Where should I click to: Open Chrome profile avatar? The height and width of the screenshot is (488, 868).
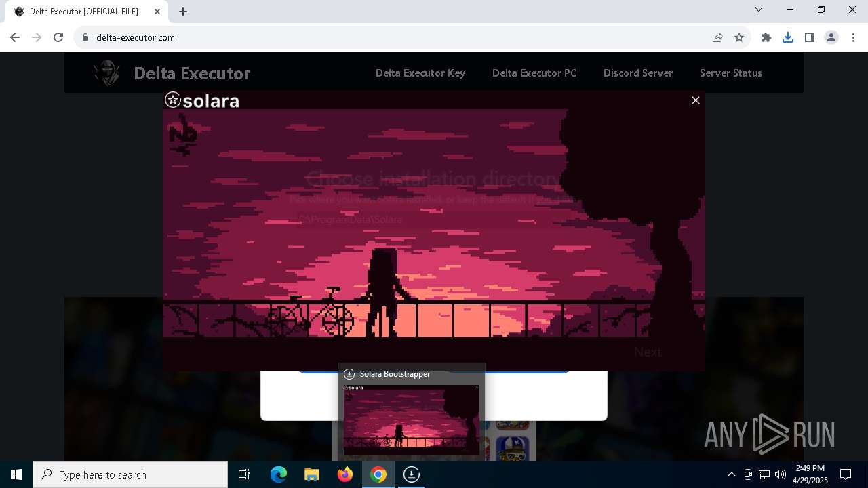point(831,37)
